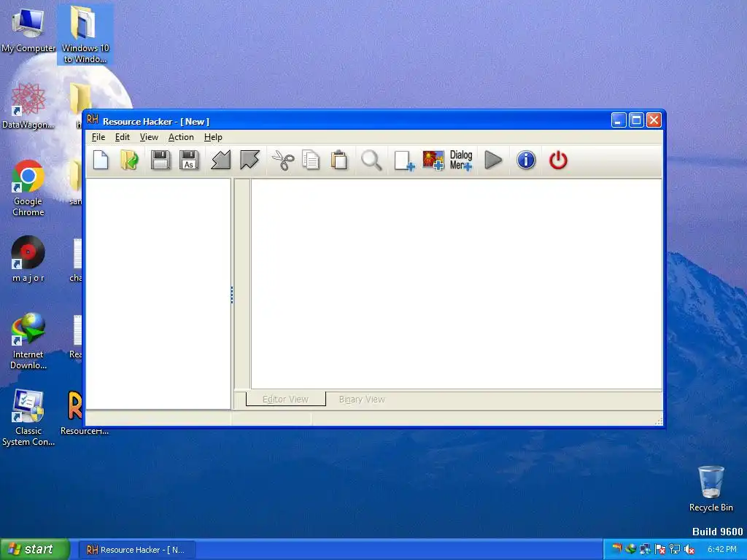Select the Internet Download Manager desktop shortcut
The image size is (747, 560).
pyautogui.click(x=28, y=341)
